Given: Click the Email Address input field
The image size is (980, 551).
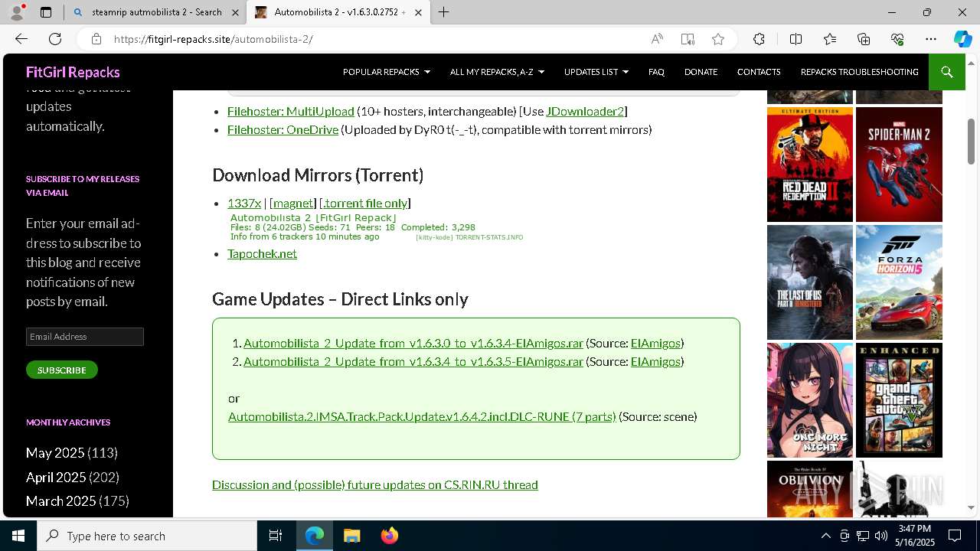Looking at the screenshot, I should pyautogui.click(x=85, y=337).
